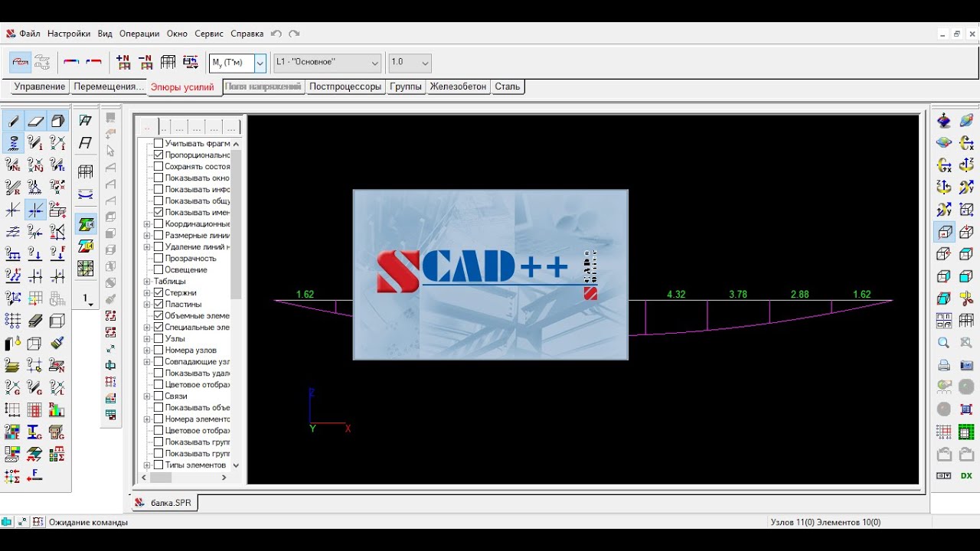Click 'Ожидание команды' status bar text
Image resolution: width=980 pixels, height=551 pixels.
tap(88, 522)
